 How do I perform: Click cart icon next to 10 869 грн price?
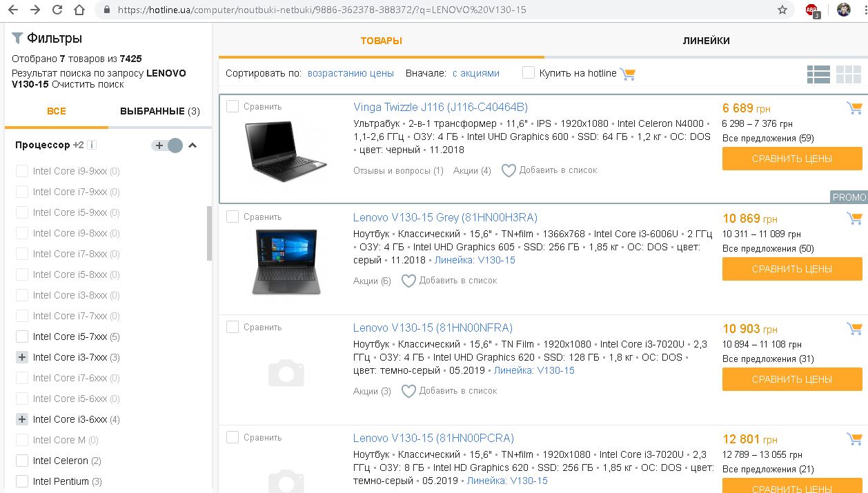(x=854, y=219)
